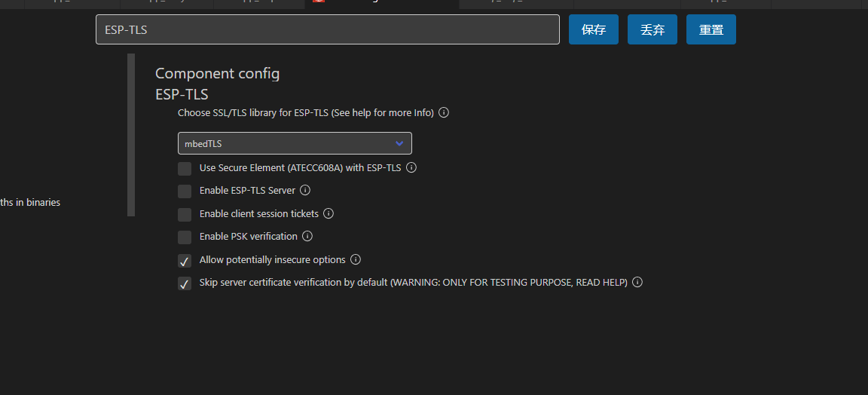This screenshot has height=395, width=868.
Task: View help icon for Enable client session tickets
Action: [329, 213]
